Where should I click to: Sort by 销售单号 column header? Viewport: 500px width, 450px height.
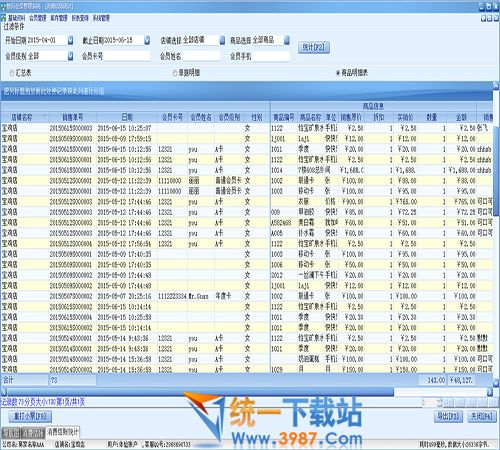pyautogui.click(x=72, y=117)
